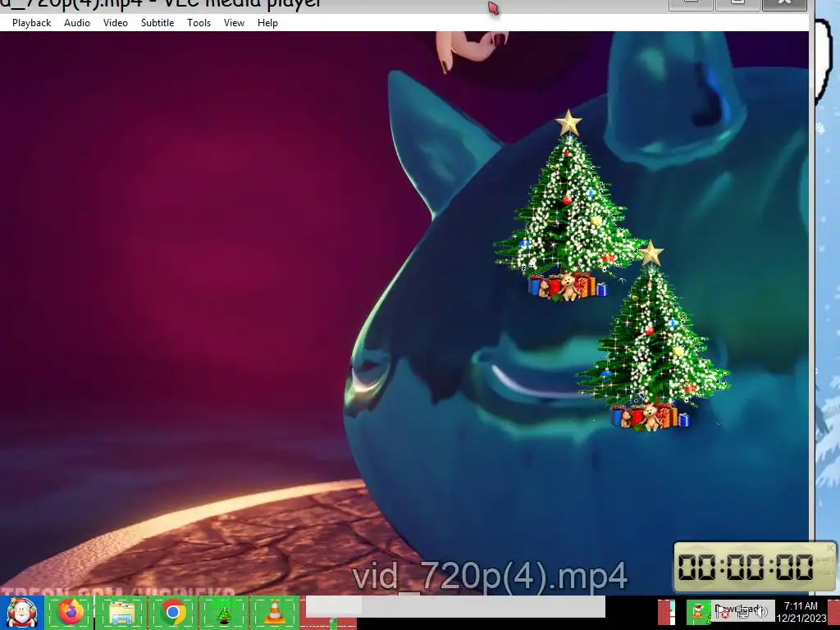Open the Help menu
840x630 pixels.
click(267, 22)
